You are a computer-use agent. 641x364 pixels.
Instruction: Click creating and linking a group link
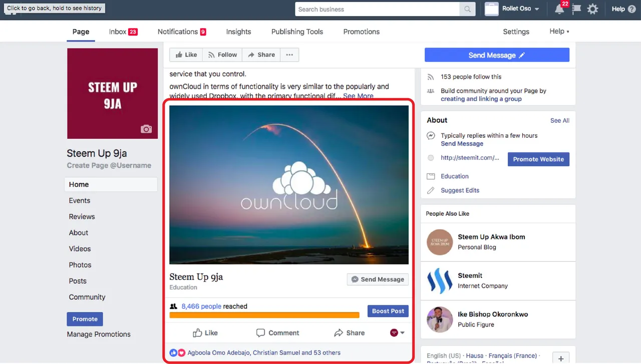tap(481, 99)
